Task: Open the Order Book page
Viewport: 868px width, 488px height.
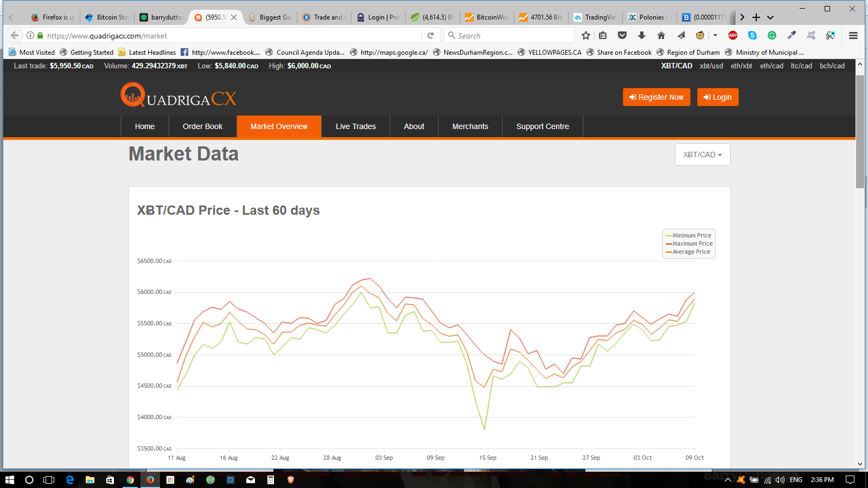Action: tap(203, 126)
